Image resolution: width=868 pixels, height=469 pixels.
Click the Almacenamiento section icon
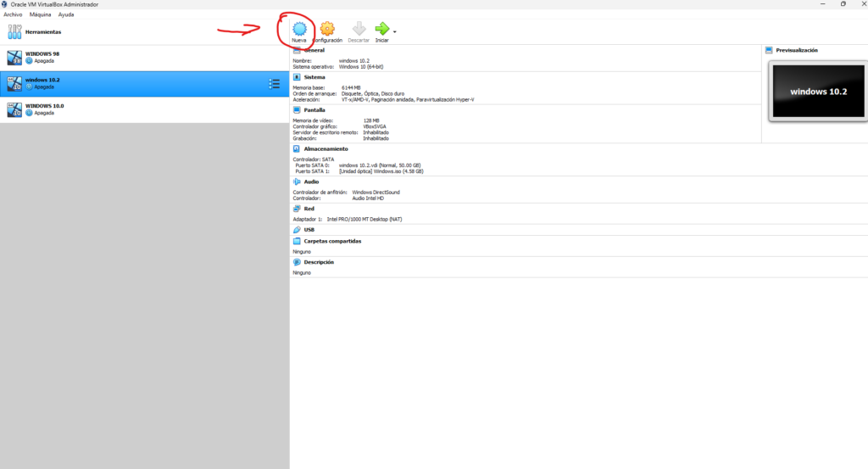pos(297,148)
